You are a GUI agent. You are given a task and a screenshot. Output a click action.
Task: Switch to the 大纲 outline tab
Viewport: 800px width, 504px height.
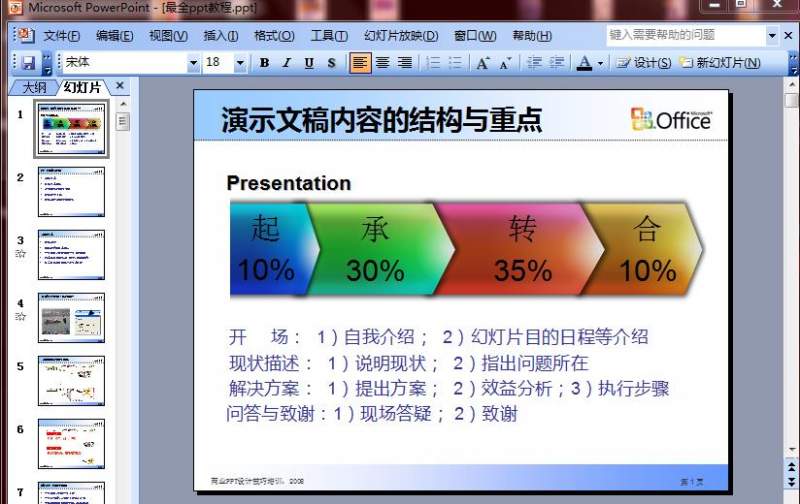[x=35, y=87]
